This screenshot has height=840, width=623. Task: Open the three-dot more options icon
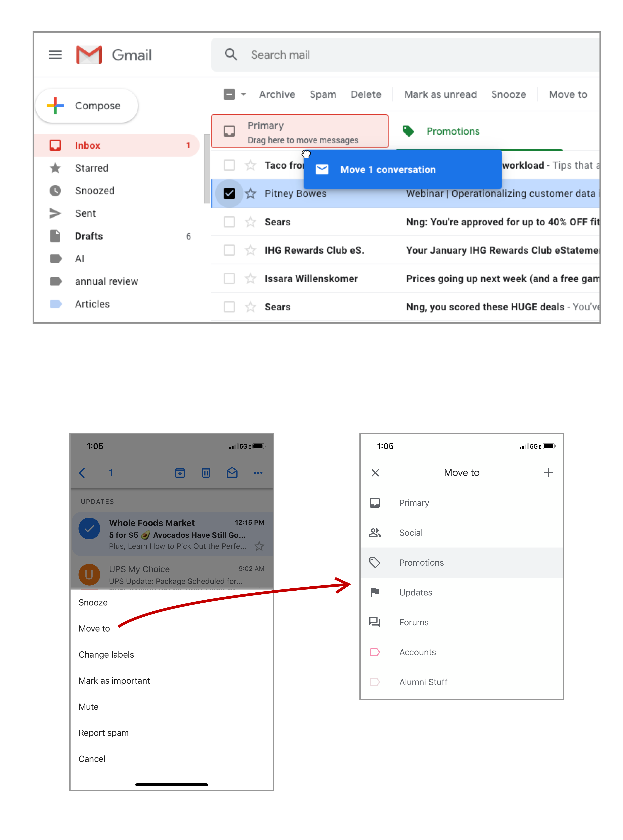258,472
